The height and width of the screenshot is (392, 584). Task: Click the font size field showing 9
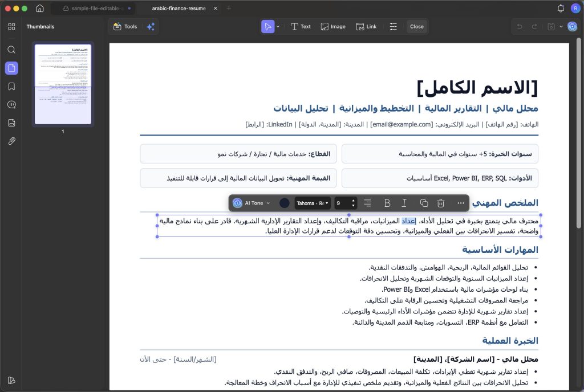tap(342, 203)
